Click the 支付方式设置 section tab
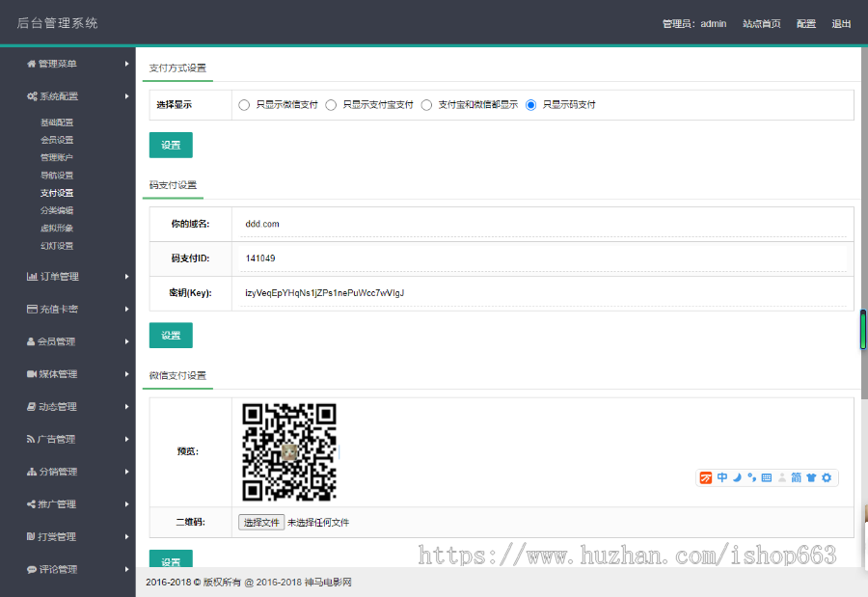 pyautogui.click(x=177, y=68)
